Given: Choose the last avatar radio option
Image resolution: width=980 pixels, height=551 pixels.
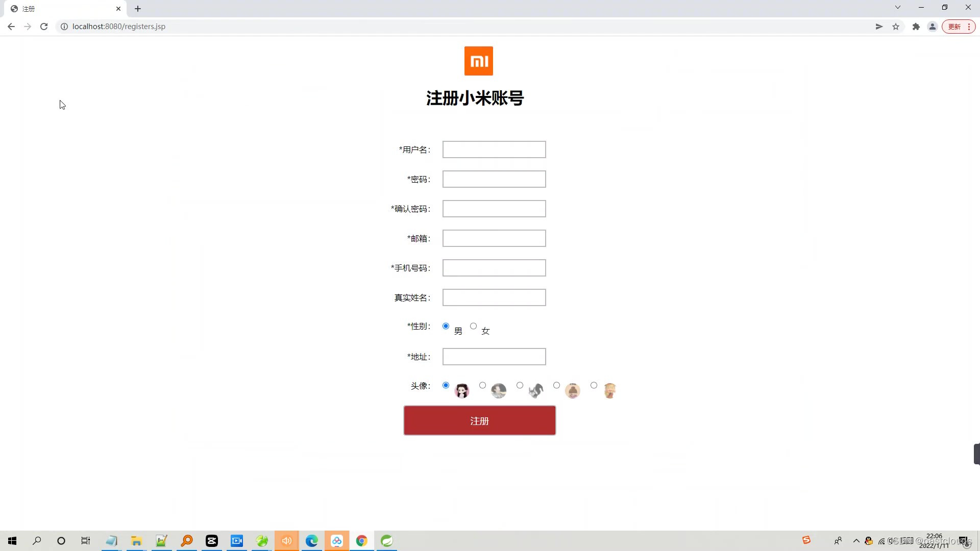Looking at the screenshot, I should tap(594, 385).
